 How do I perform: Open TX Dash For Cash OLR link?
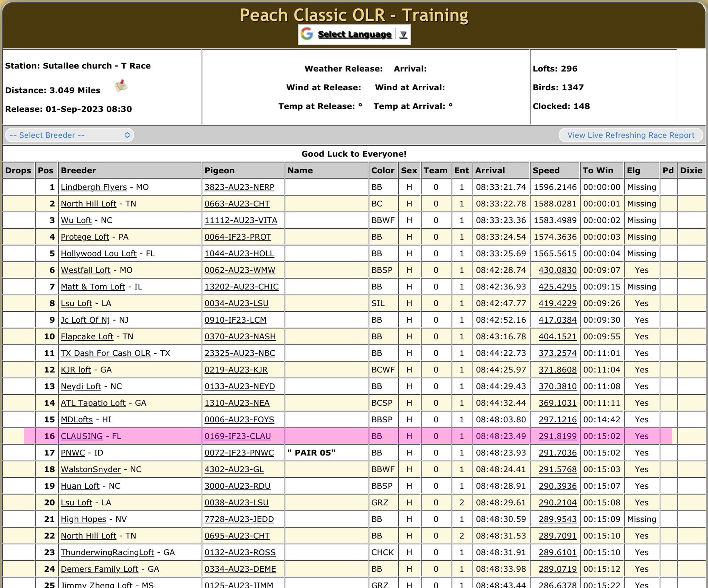(x=105, y=353)
